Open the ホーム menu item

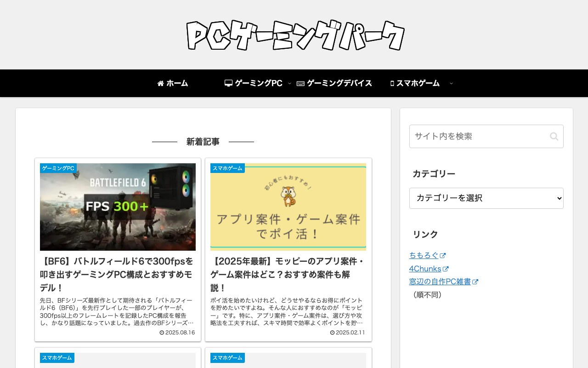coord(173,83)
